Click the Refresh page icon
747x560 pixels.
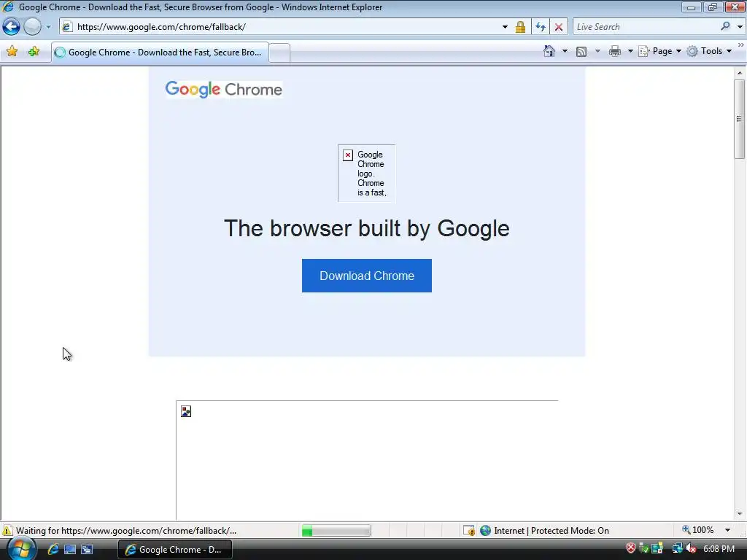point(541,27)
